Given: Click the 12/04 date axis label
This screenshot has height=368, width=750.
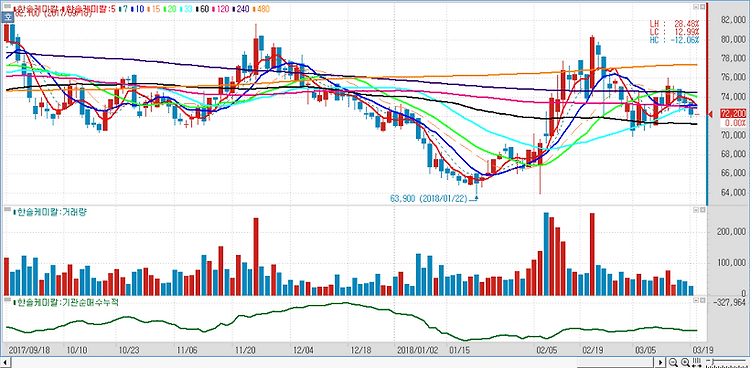Looking at the screenshot, I should pos(303,350).
